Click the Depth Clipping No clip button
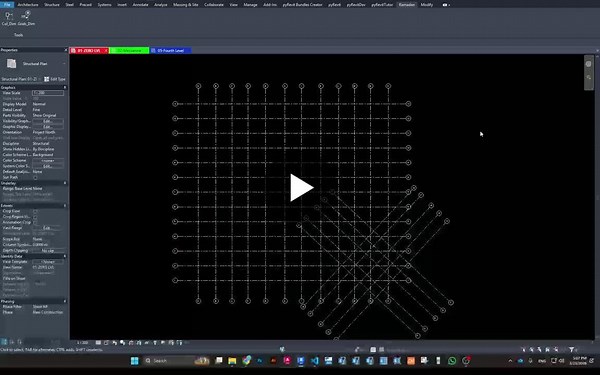The height and width of the screenshot is (375, 600). [x=48, y=251]
